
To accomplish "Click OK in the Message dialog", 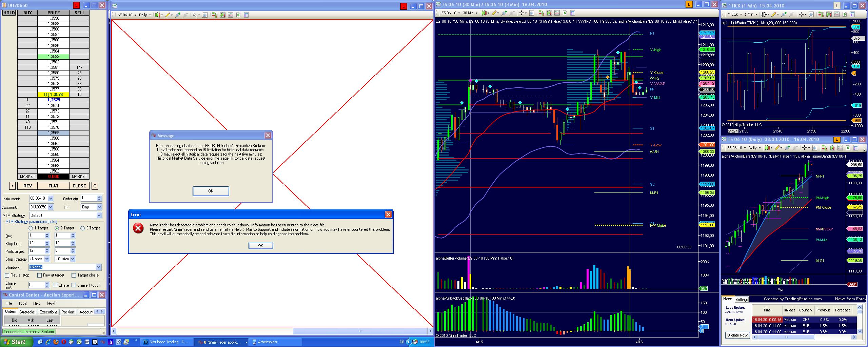I will (x=211, y=191).
